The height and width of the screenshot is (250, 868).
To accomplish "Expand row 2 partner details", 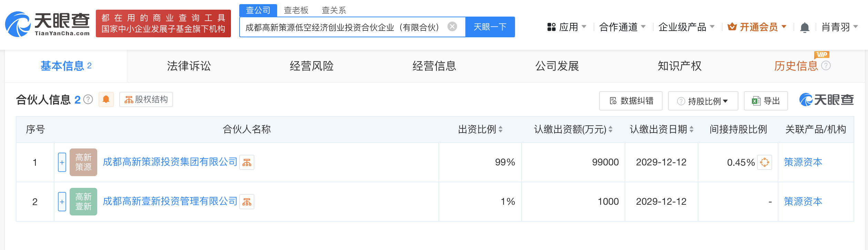I will [62, 202].
